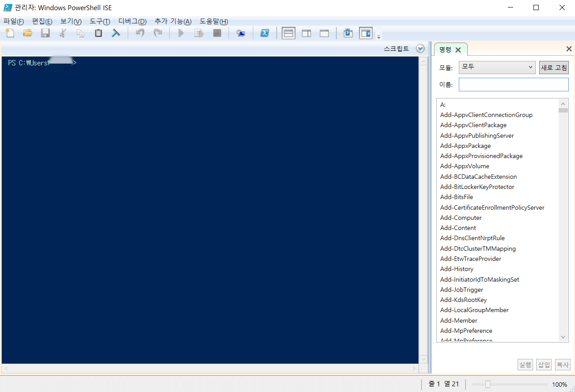Screen dimensions: 575x392
Task: Paste from clipboard via toolbar icon
Action: (98, 33)
